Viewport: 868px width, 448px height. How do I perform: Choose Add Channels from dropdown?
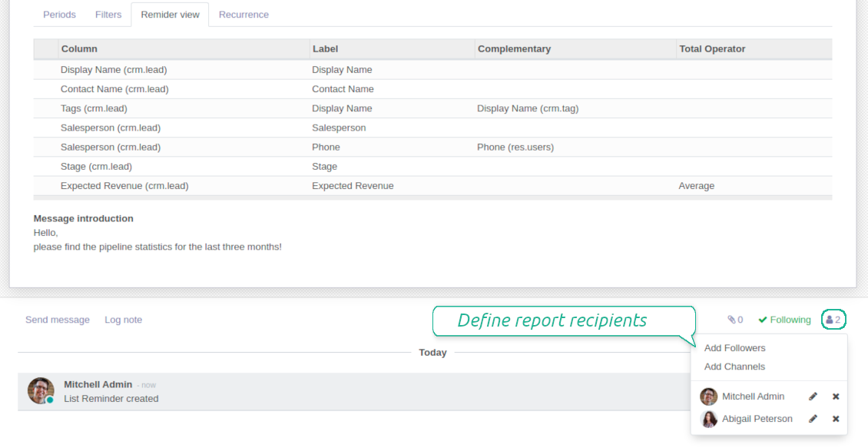click(x=734, y=367)
